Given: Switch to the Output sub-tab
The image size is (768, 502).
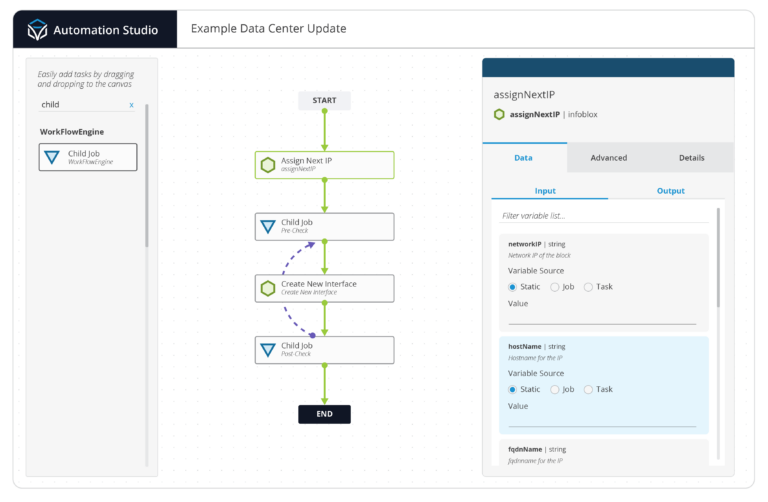Looking at the screenshot, I should pyautogui.click(x=670, y=190).
